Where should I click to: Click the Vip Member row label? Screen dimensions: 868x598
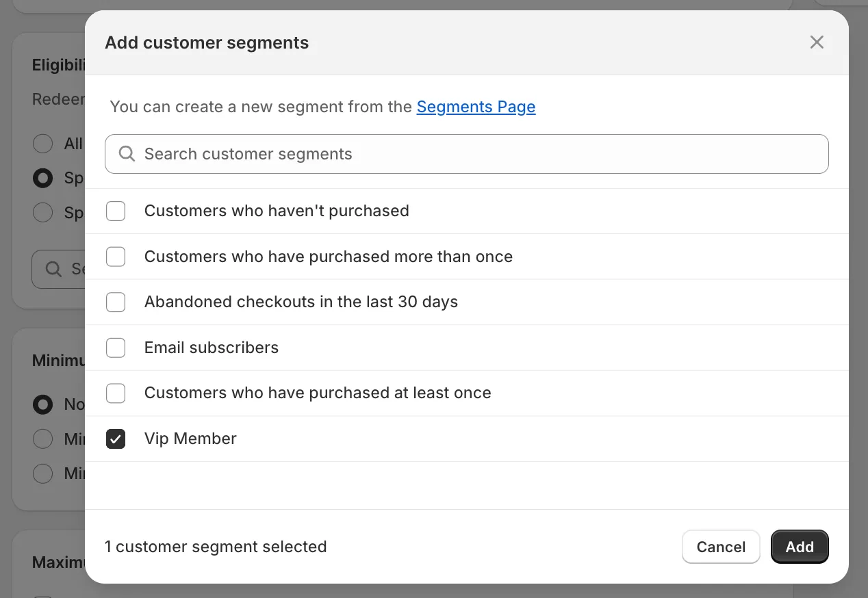point(190,439)
